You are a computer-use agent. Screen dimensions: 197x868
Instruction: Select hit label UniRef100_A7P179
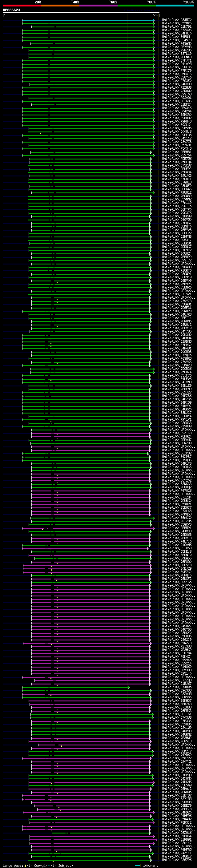(x=176, y=71)
